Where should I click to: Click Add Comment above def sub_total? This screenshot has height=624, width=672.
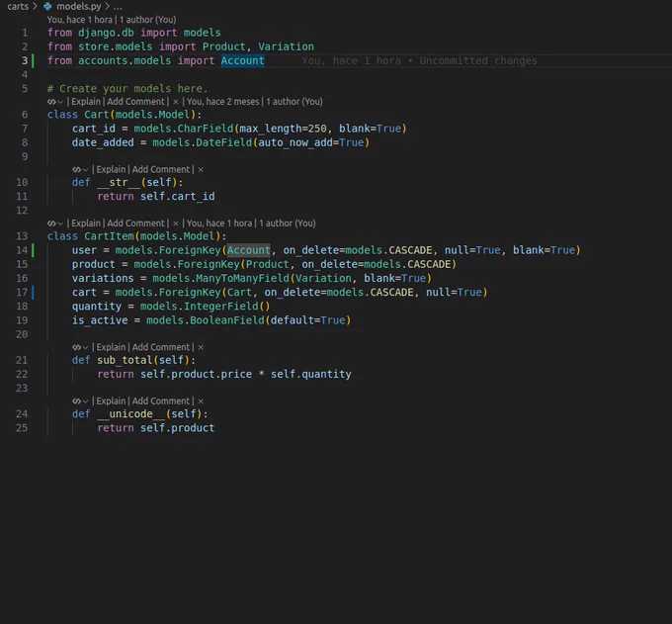click(161, 347)
